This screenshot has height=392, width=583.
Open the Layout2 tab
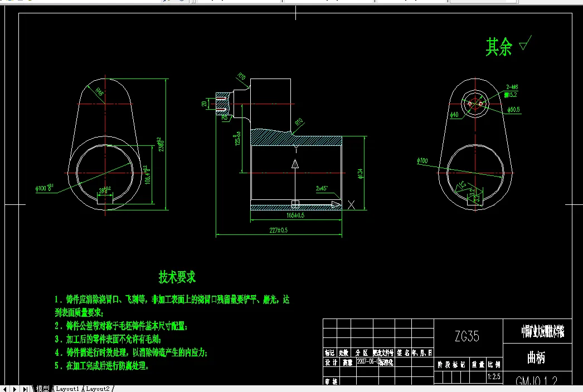point(98,389)
